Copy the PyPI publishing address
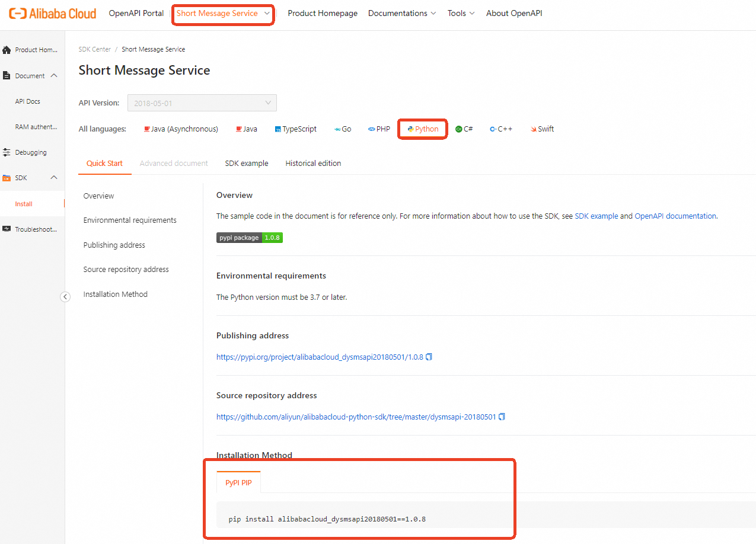 (429, 357)
